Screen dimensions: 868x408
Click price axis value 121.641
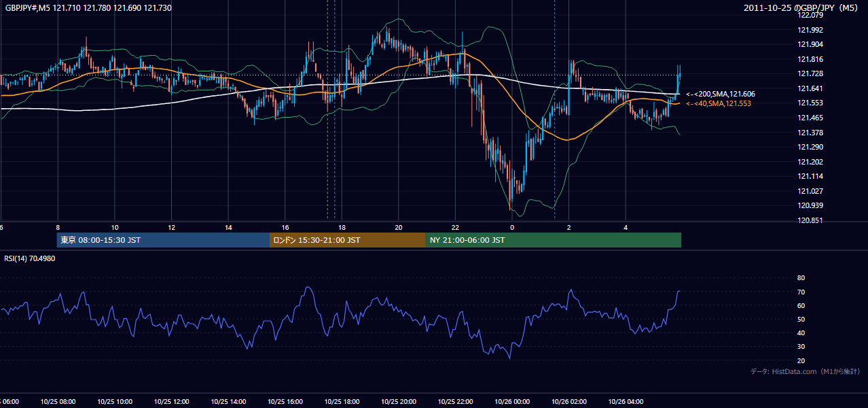point(811,88)
